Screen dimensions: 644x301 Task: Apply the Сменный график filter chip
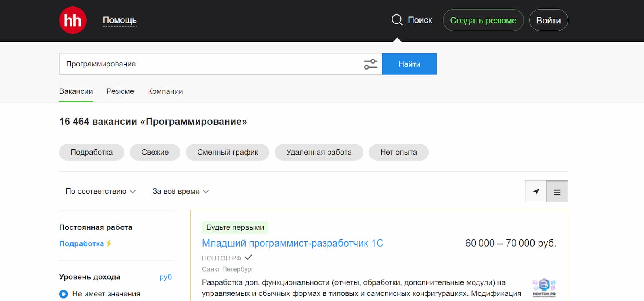click(227, 152)
